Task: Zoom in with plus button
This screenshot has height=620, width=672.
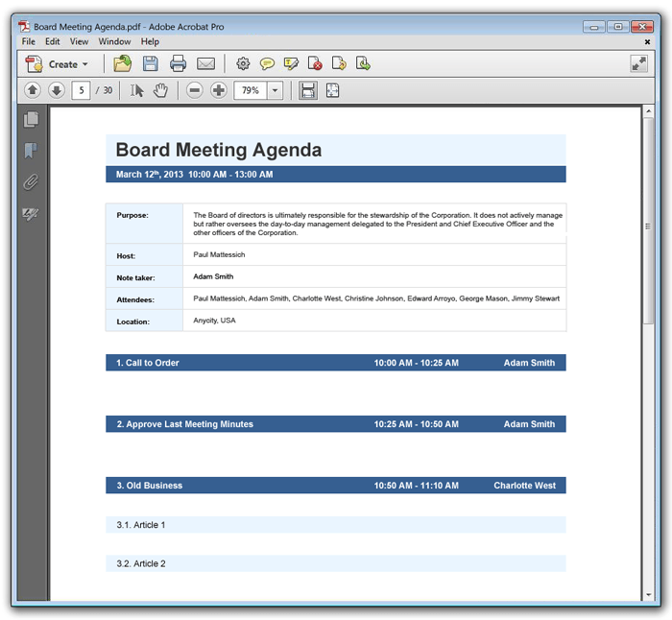Action: pos(219,90)
